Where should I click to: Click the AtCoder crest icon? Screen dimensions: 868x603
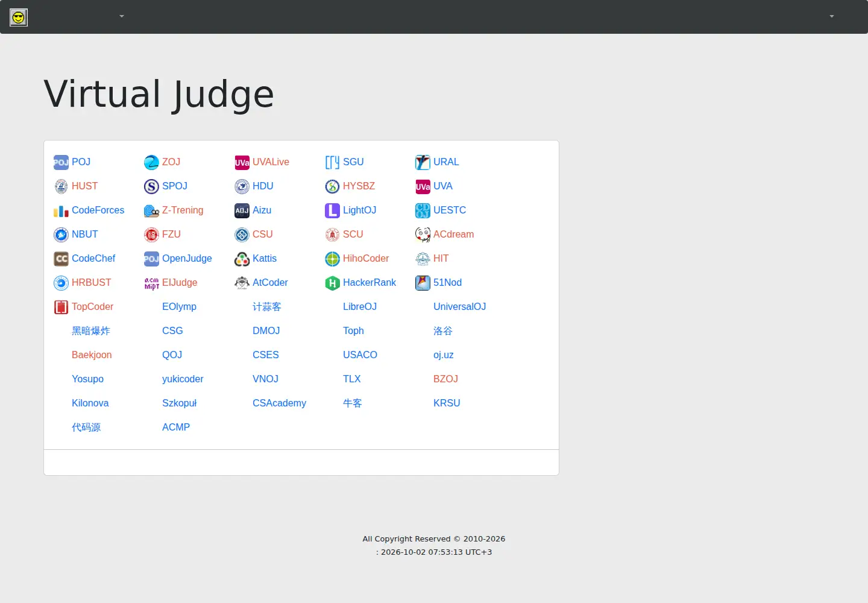[242, 283]
